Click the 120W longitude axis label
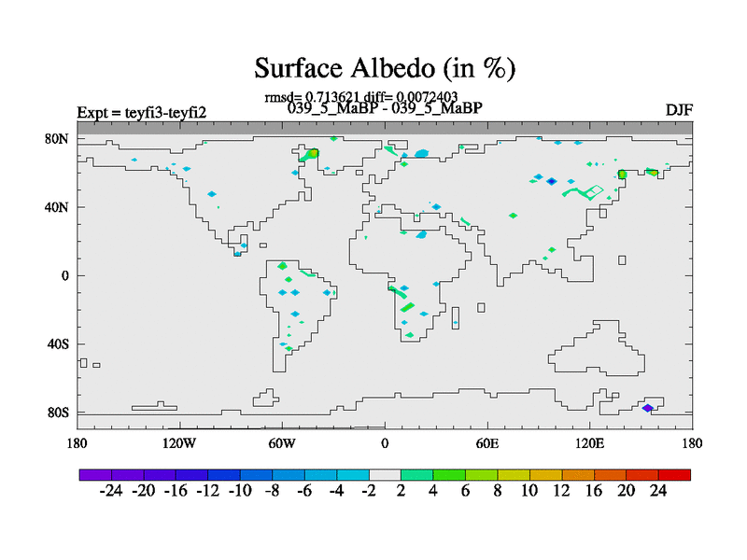 coord(179,442)
